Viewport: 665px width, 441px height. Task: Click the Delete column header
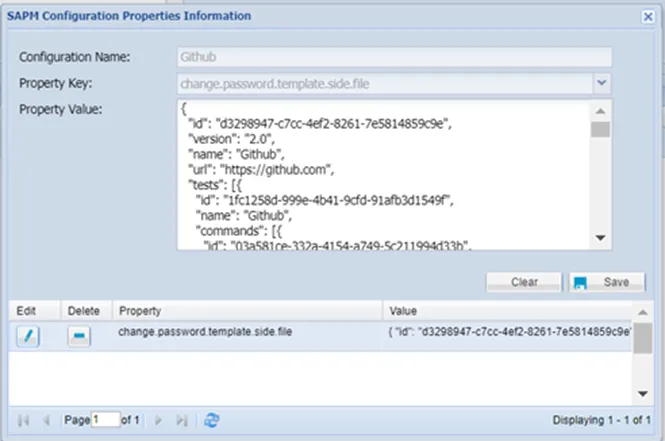click(x=86, y=311)
